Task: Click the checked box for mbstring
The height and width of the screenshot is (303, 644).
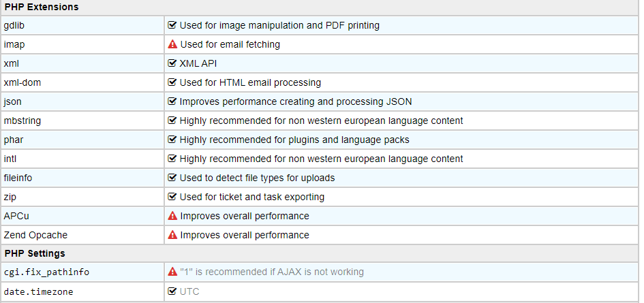Action: click(172, 121)
